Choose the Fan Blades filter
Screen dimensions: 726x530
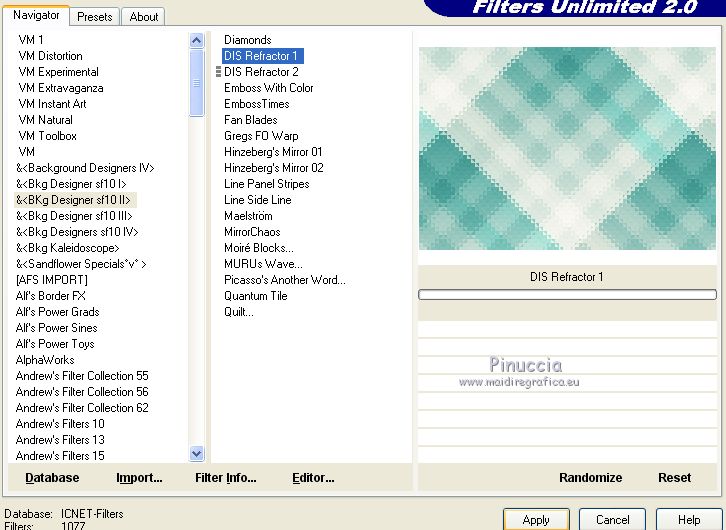coord(250,120)
